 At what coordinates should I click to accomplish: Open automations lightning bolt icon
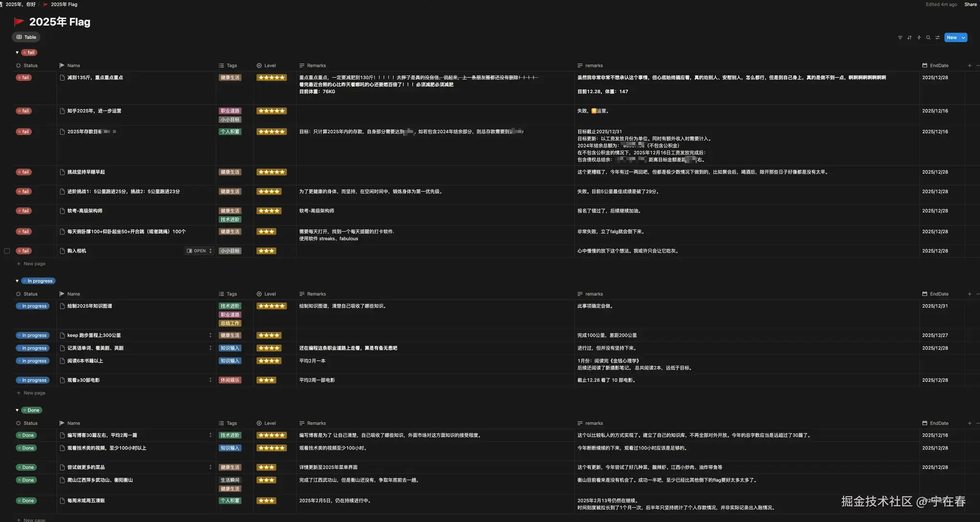tap(919, 37)
